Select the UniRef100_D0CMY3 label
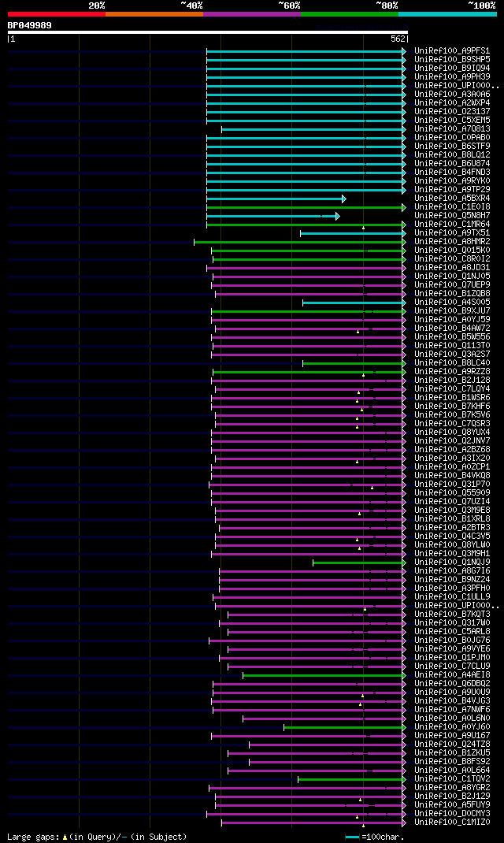This screenshot has width=504, height=843. [452, 814]
